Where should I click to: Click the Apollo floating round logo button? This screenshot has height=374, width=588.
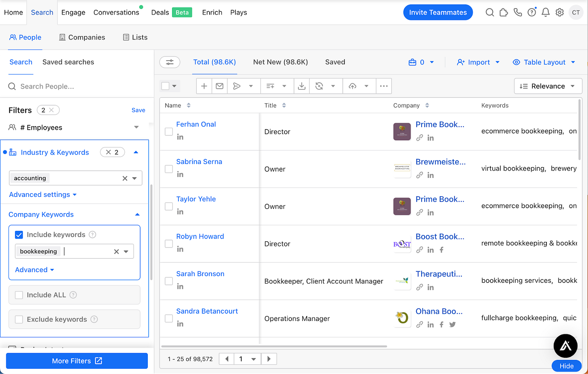coord(565,346)
